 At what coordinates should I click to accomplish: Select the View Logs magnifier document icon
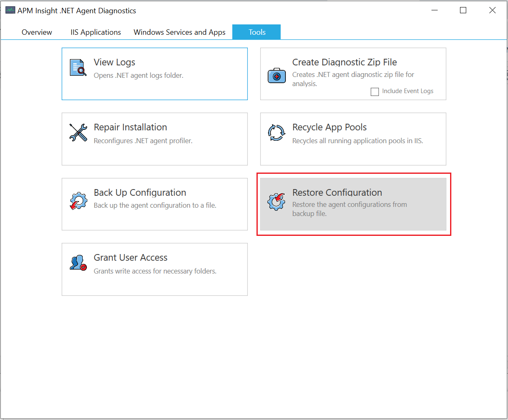[78, 67]
